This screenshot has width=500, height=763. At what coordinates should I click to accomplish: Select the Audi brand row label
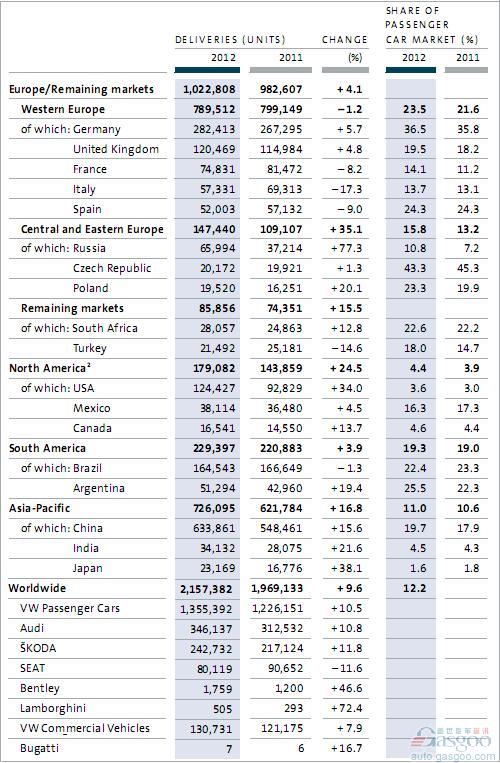coord(32,628)
